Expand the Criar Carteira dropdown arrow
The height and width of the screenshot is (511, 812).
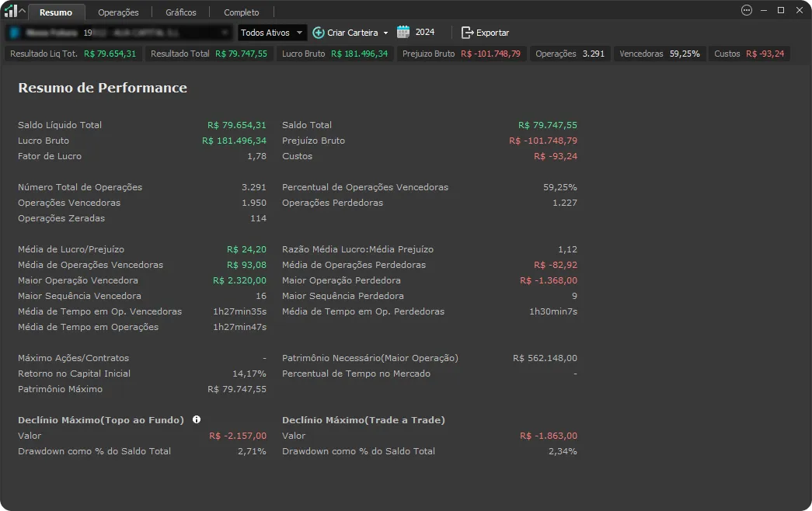pyautogui.click(x=385, y=33)
